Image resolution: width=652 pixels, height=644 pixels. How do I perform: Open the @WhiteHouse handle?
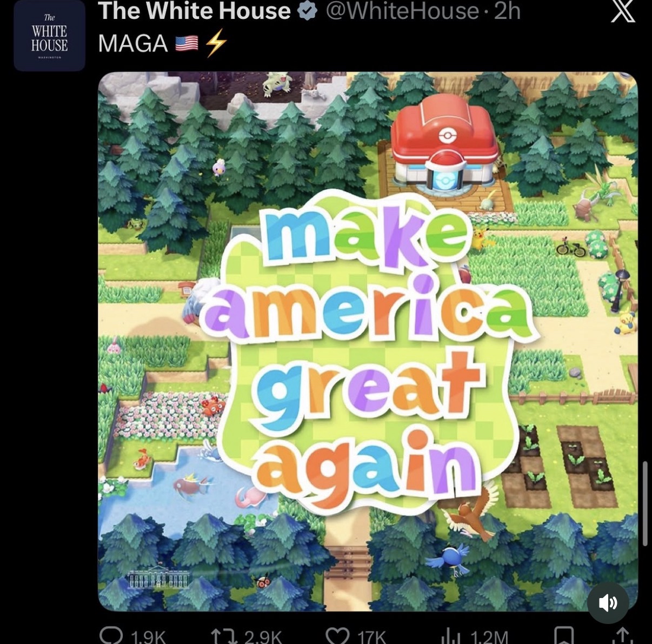[x=402, y=11]
